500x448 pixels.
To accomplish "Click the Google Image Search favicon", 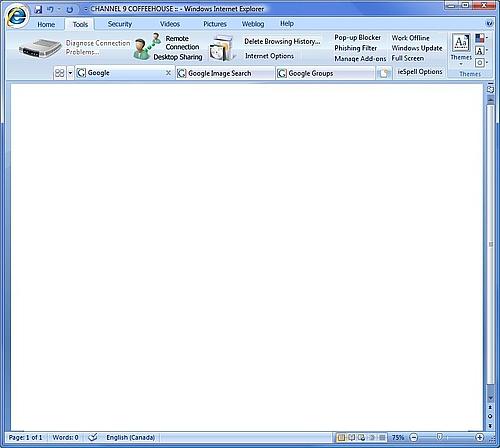I will [182, 73].
